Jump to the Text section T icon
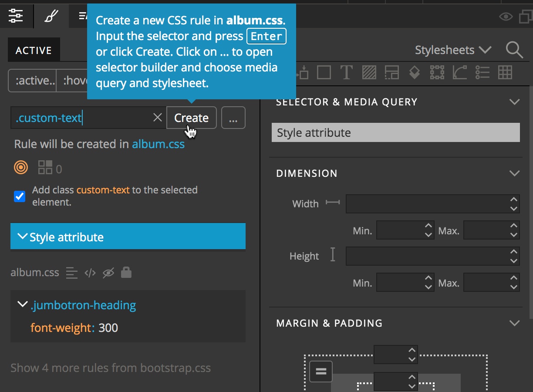 click(346, 72)
